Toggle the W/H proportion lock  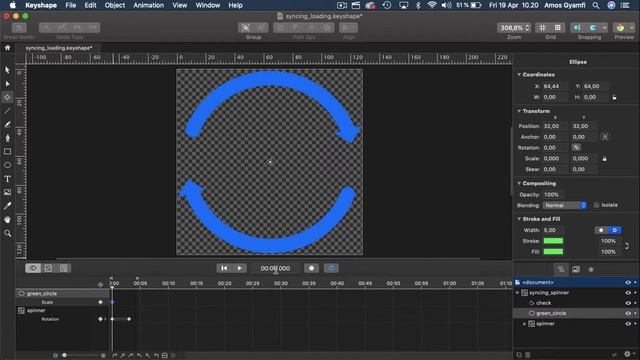614,97
